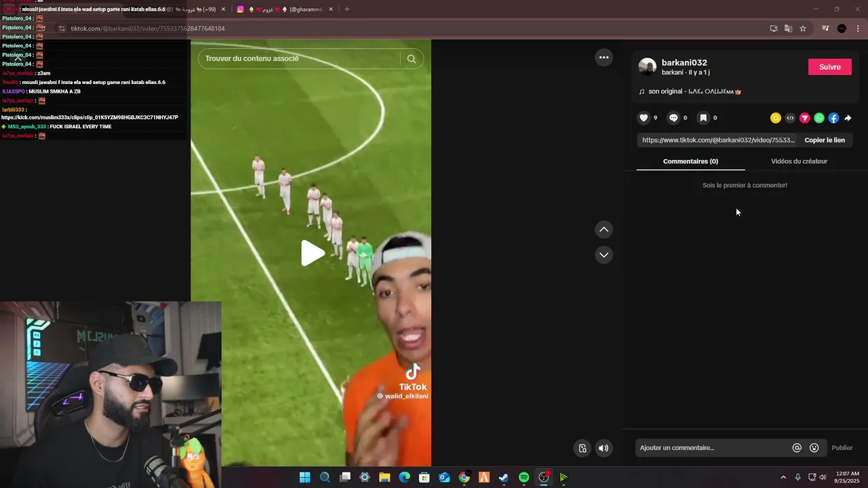Open the Windows Start menu
This screenshot has height=488, width=868.
click(305, 477)
